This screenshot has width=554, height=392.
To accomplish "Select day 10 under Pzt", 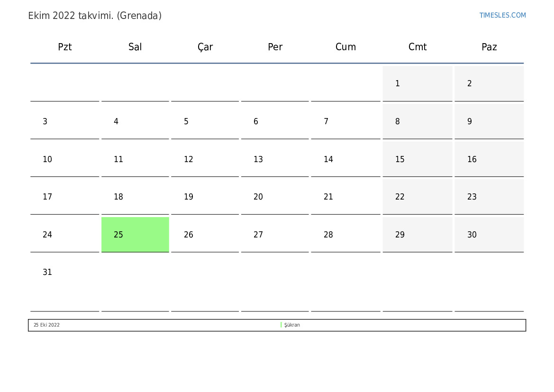I will (64, 159).
